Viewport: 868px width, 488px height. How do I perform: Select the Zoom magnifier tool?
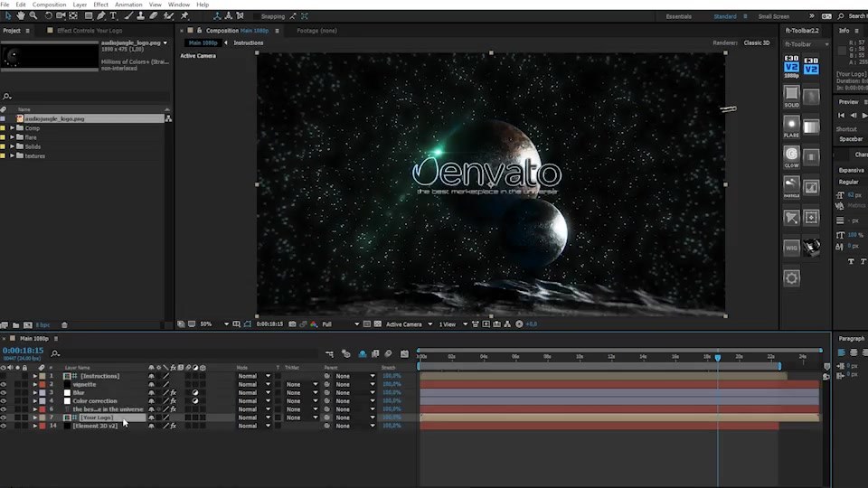click(x=33, y=16)
